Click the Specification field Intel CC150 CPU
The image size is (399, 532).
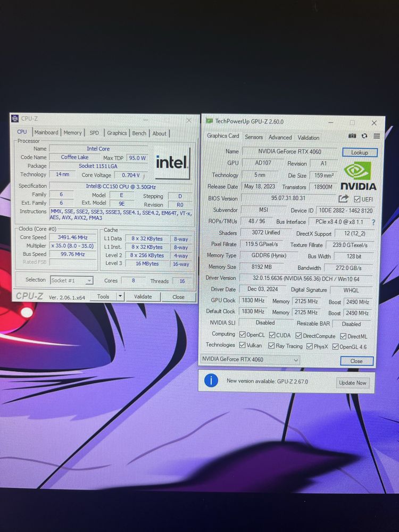click(121, 186)
